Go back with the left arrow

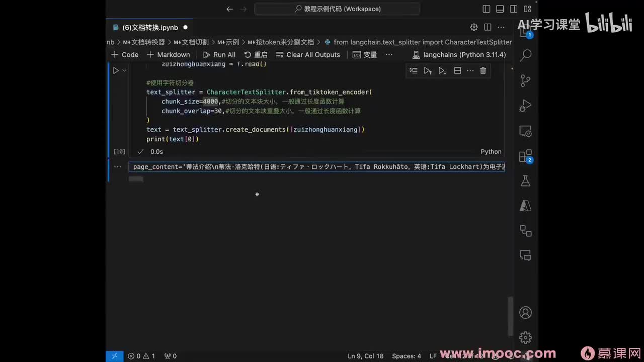click(230, 9)
